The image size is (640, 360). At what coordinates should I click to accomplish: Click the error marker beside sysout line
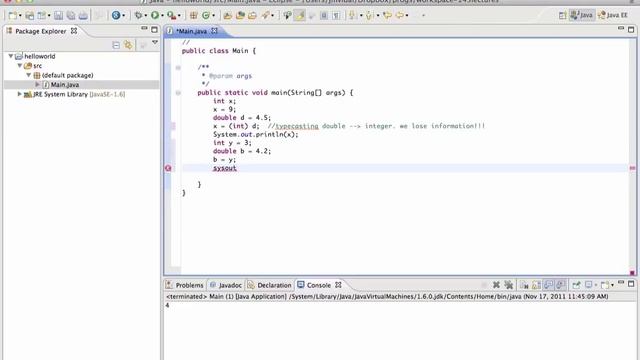coord(168,168)
